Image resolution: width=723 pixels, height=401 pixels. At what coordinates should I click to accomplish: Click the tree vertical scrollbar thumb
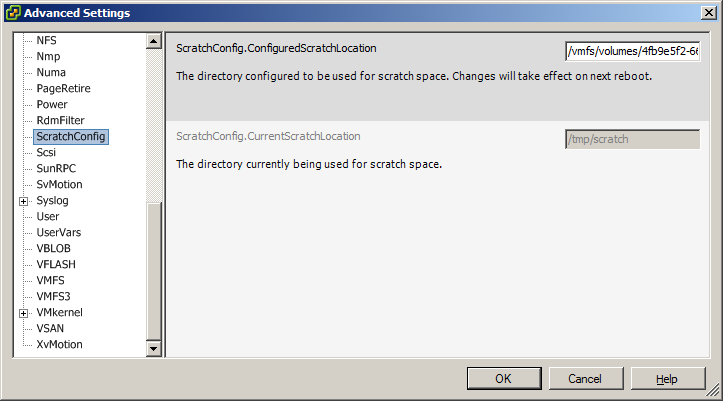154,271
